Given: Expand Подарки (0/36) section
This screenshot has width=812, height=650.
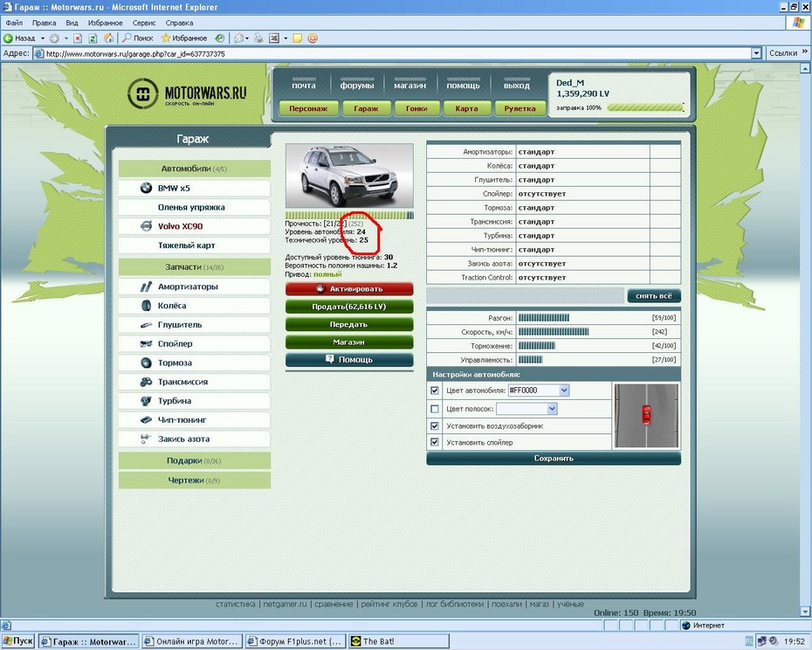Looking at the screenshot, I should pyautogui.click(x=194, y=460).
